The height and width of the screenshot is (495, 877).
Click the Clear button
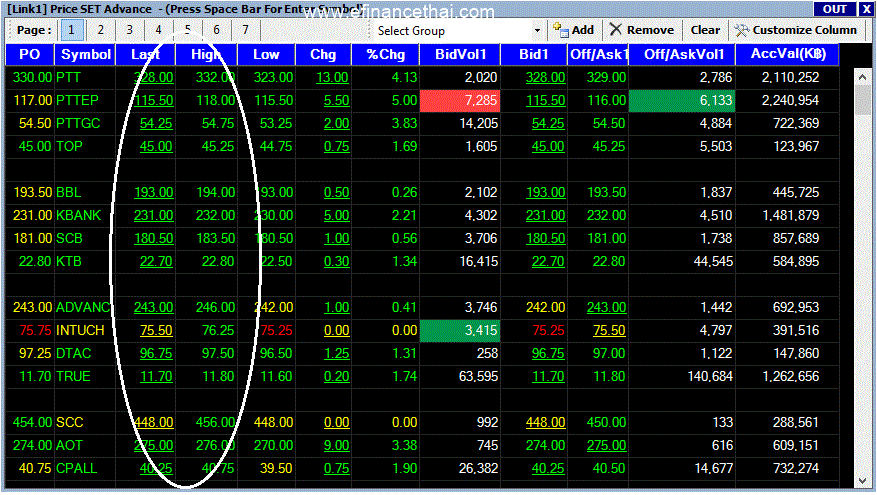[x=705, y=30]
